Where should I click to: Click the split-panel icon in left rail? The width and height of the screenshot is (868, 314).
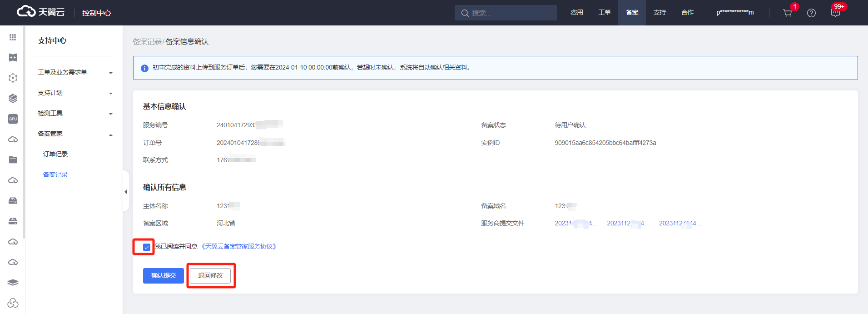click(13, 57)
